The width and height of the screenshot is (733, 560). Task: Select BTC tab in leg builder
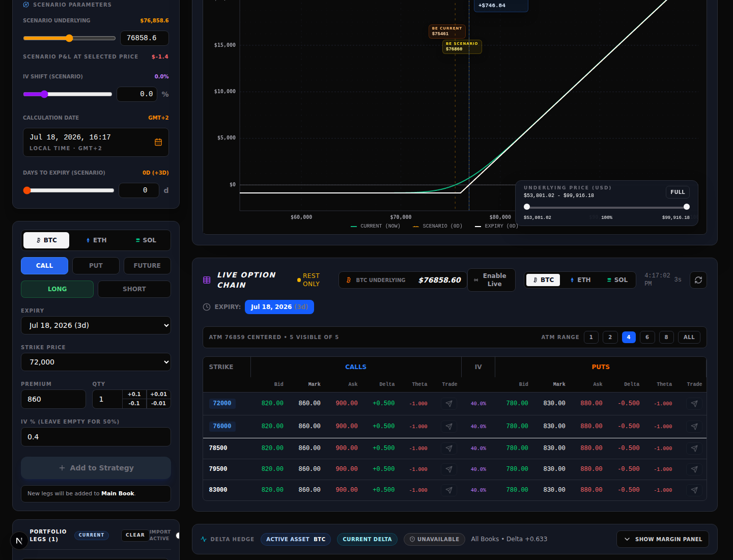tap(46, 240)
